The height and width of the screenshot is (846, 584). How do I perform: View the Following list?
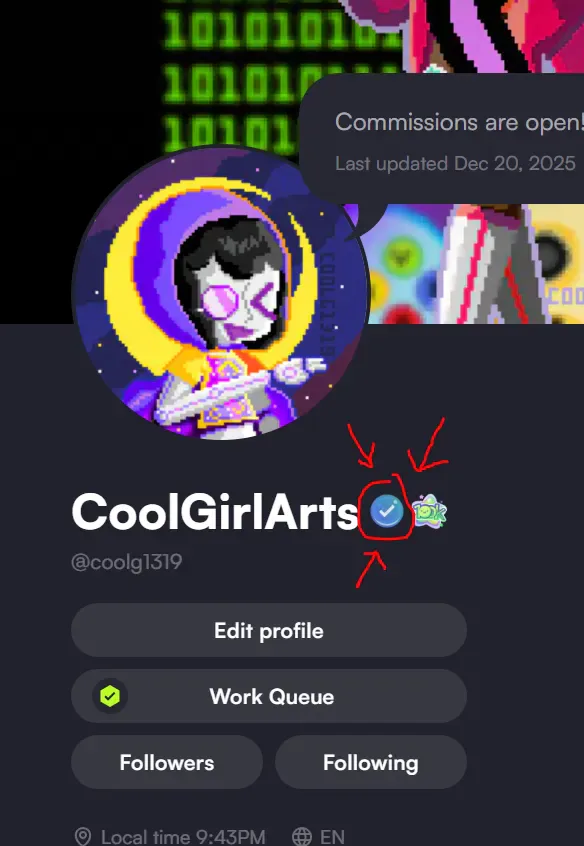(x=371, y=762)
